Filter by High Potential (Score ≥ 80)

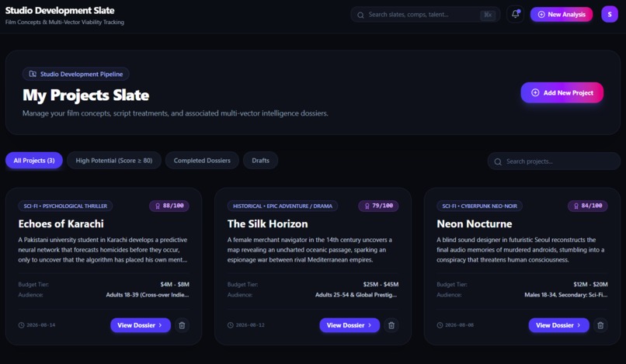coord(114,161)
